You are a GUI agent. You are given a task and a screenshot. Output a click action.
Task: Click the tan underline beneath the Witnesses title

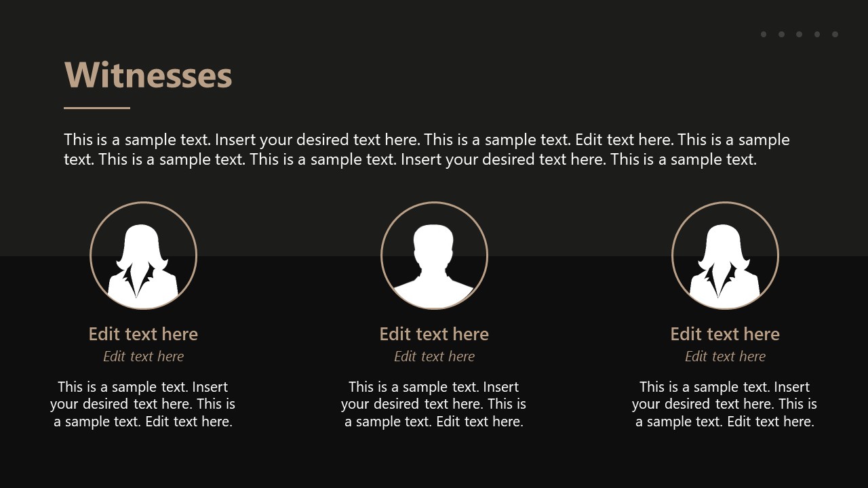coord(97,108)
